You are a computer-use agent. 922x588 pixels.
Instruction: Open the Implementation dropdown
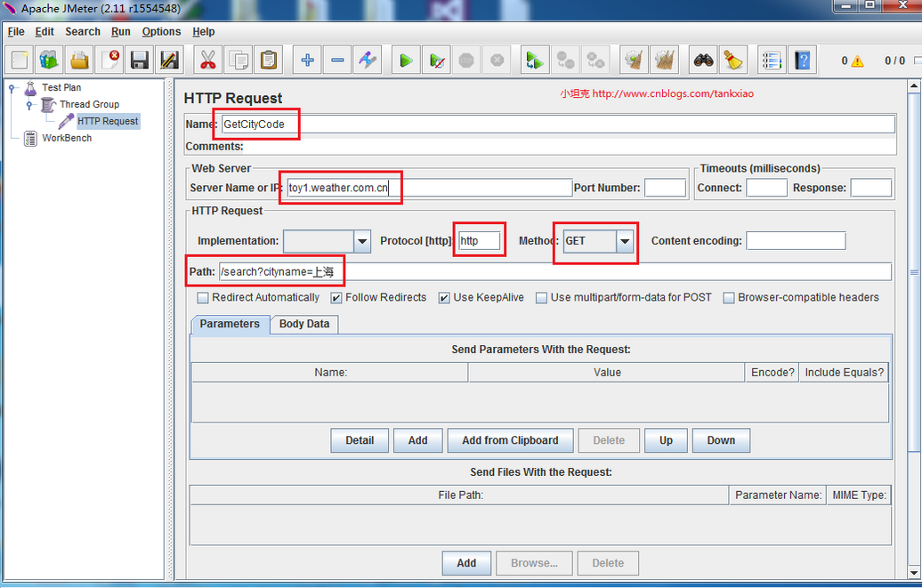pos(362,241)
